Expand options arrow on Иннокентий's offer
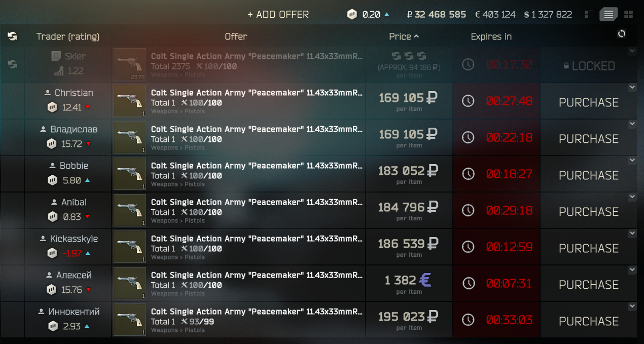The image size is (644, 344). click(632, 306)
